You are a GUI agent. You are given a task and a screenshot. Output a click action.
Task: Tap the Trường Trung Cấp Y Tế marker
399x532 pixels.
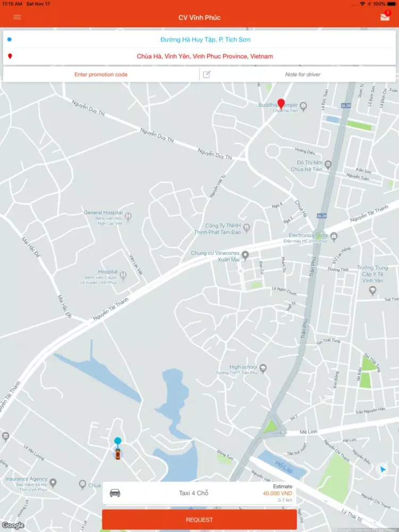pos(372,290)
